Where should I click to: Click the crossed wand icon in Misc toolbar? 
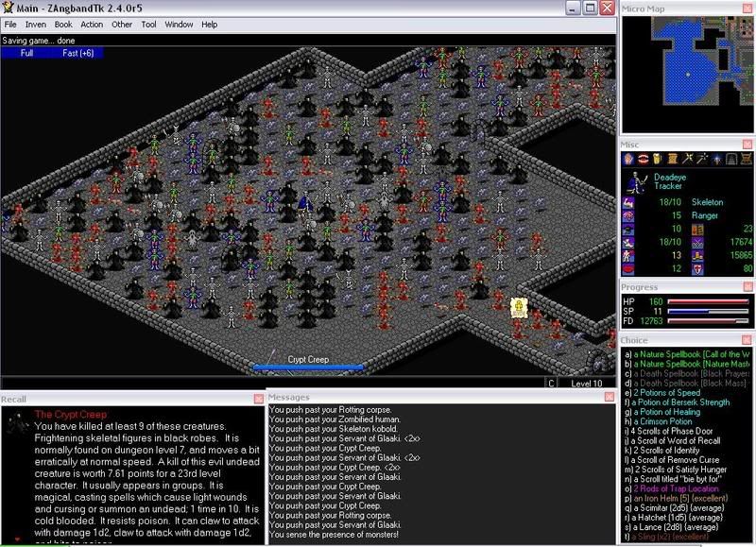tap(687, 159)
